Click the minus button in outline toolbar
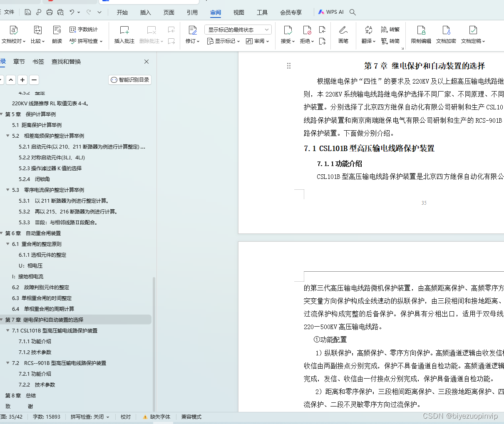This screenshot has height=424, width=504. (x=34, y=80)
